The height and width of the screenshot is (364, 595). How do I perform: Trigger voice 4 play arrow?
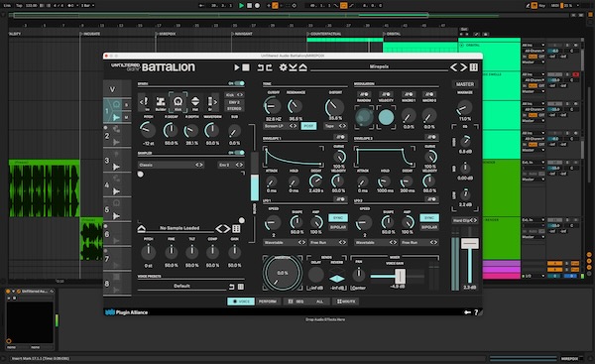(x=116, y=191)
